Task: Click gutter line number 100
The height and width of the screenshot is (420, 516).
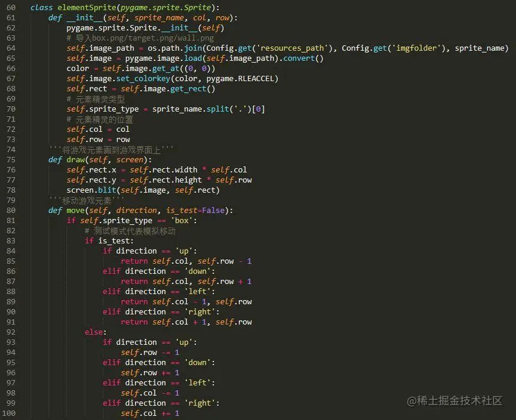Action: click(8, 413)
